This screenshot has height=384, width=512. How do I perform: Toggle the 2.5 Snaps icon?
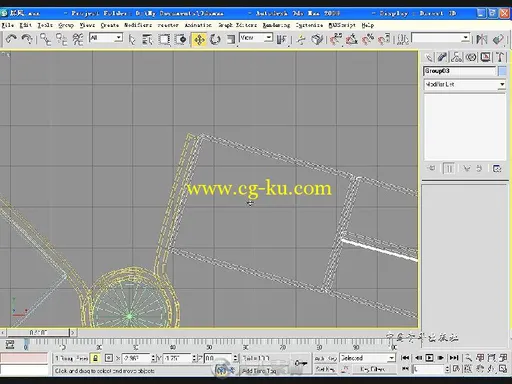point(336,39)
